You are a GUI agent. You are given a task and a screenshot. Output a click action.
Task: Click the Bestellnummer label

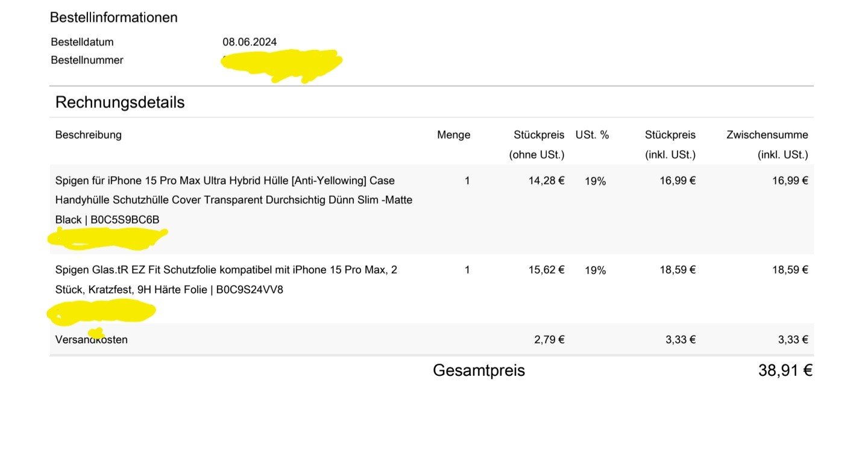tap(87, 60)
